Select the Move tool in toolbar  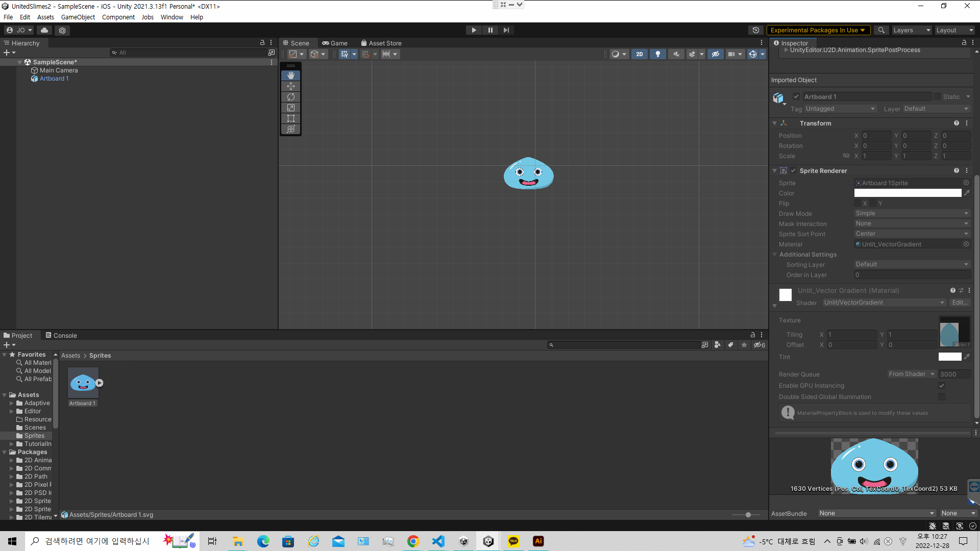[291, 86]
